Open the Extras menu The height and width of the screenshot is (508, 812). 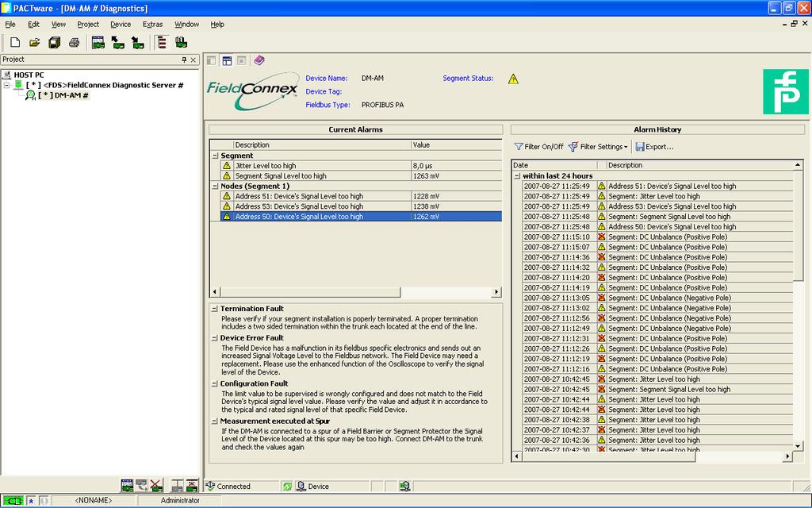click(x=153, y=25)
